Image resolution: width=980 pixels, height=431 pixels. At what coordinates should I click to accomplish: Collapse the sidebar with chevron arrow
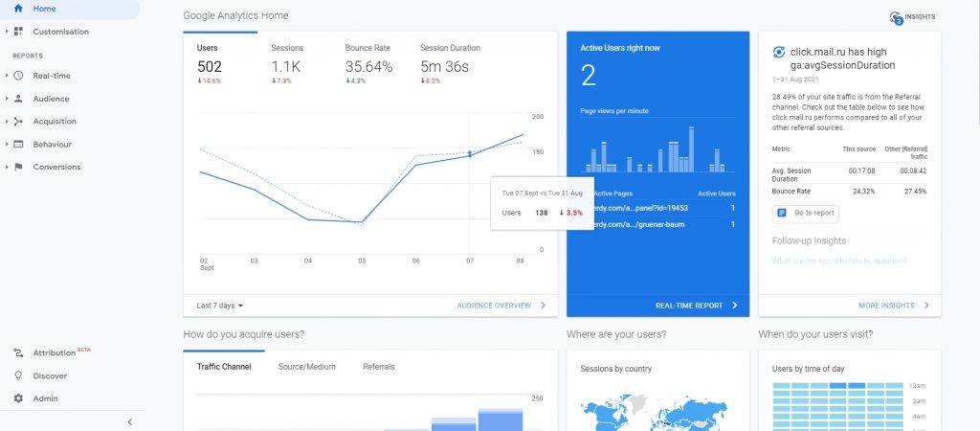click(x=130, y=422)
